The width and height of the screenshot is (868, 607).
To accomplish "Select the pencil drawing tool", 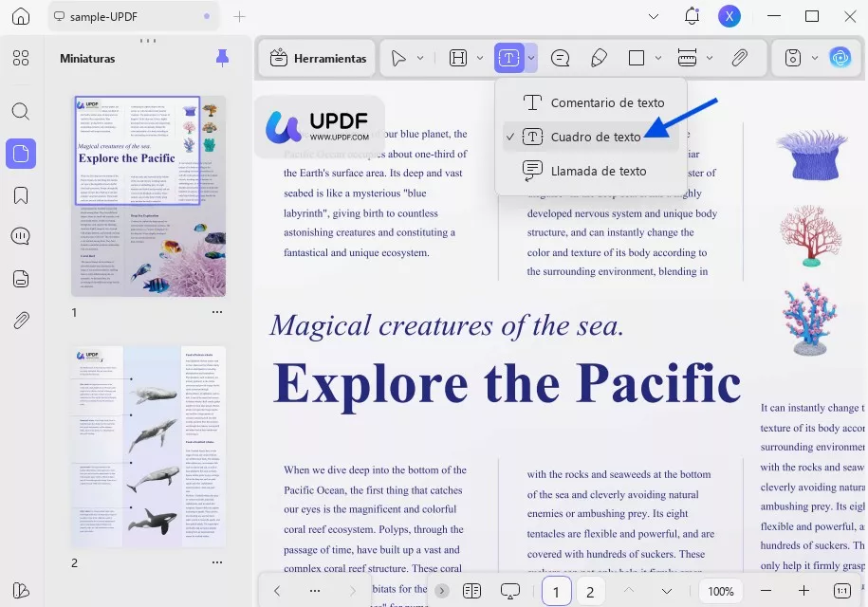I will click(599, 58).
